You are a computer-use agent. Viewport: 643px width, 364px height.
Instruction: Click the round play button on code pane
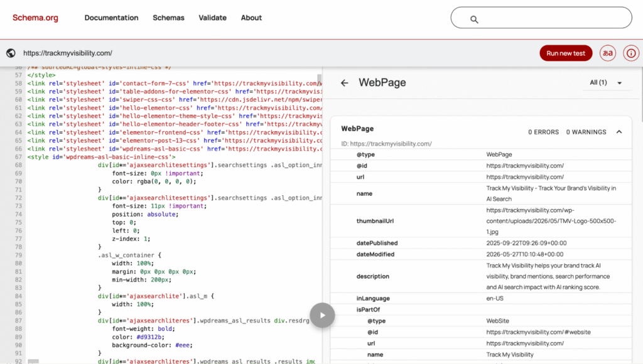click(322, 315)
